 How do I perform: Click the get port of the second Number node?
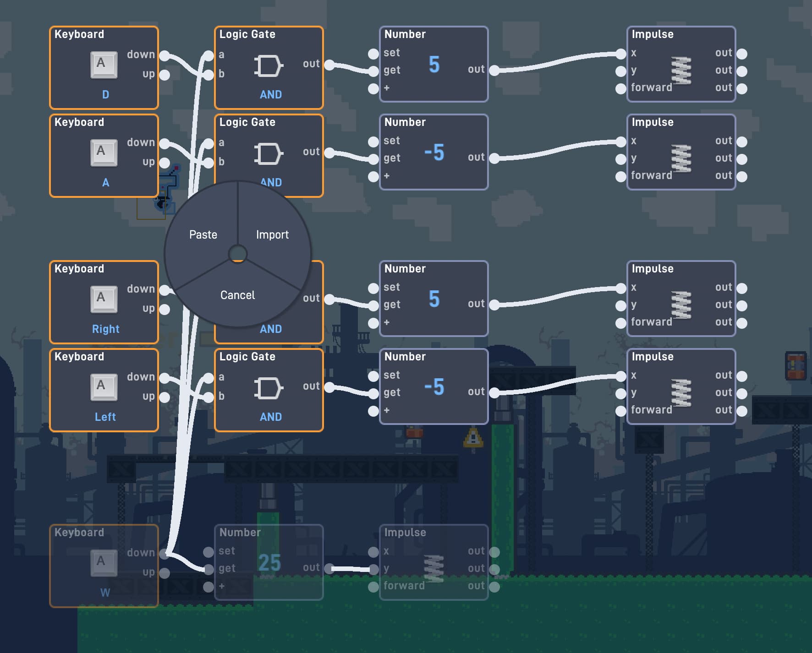pos(373,159)
